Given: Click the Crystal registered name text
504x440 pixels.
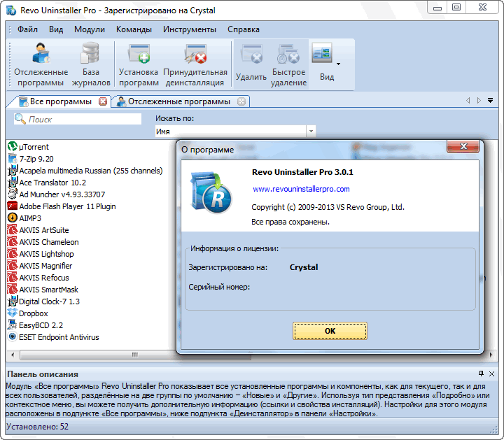Looking at the screenshot, I should [x=304, y=267].
